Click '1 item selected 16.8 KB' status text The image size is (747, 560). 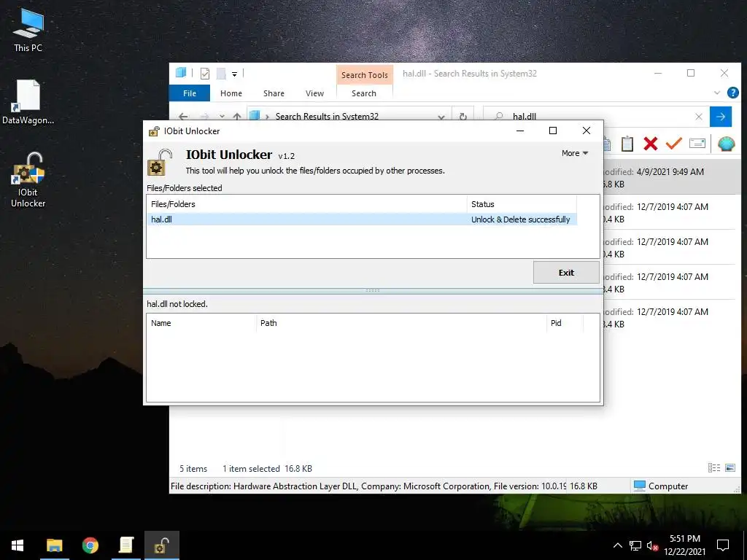(267, 469)
